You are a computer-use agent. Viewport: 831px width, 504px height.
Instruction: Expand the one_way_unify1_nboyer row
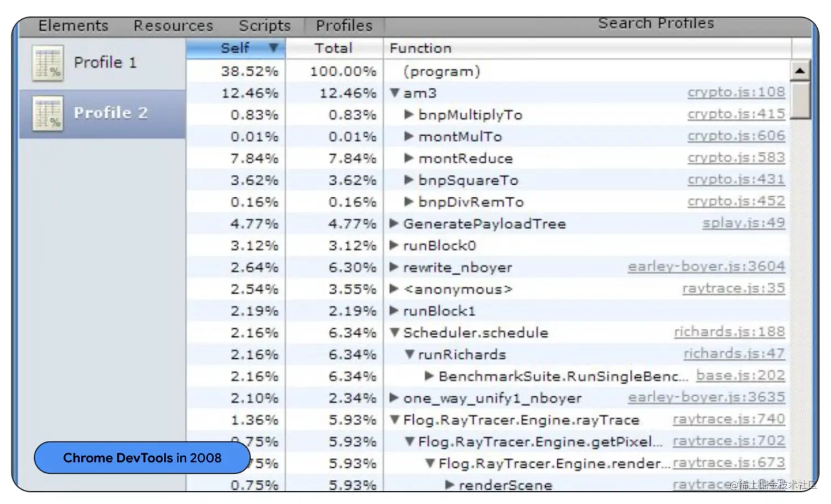394,397
